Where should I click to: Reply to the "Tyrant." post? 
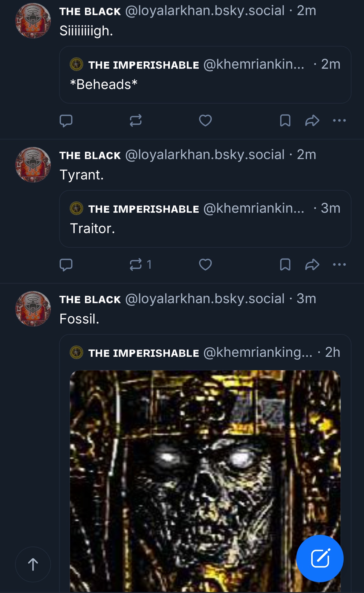point(66,265)
